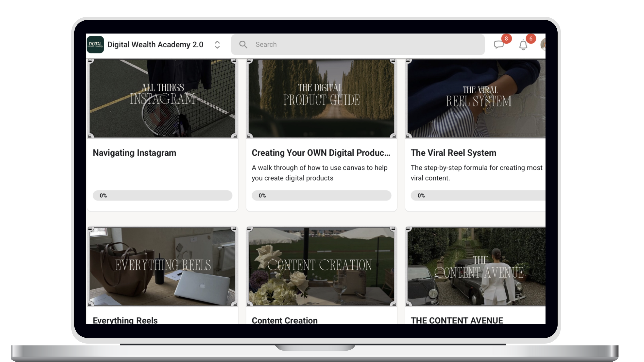
Task: Open the Everything Reels cover image
Action: pyautogui.click(x=162, y=266)
